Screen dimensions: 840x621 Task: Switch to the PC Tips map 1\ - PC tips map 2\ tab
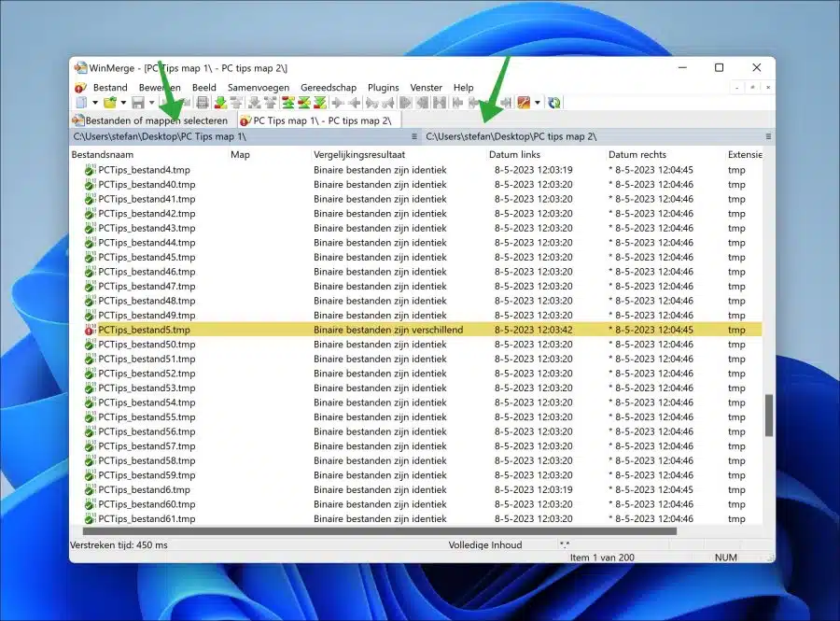[320, 120]
